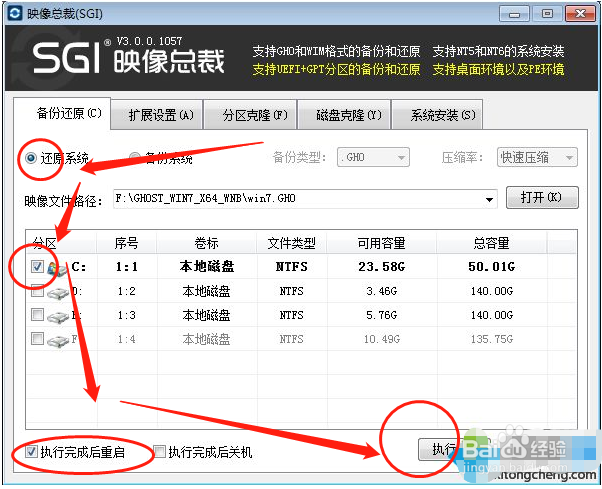Close the 映像总裁 window
This screenshot has height=489, width=602.
[580, 14]
